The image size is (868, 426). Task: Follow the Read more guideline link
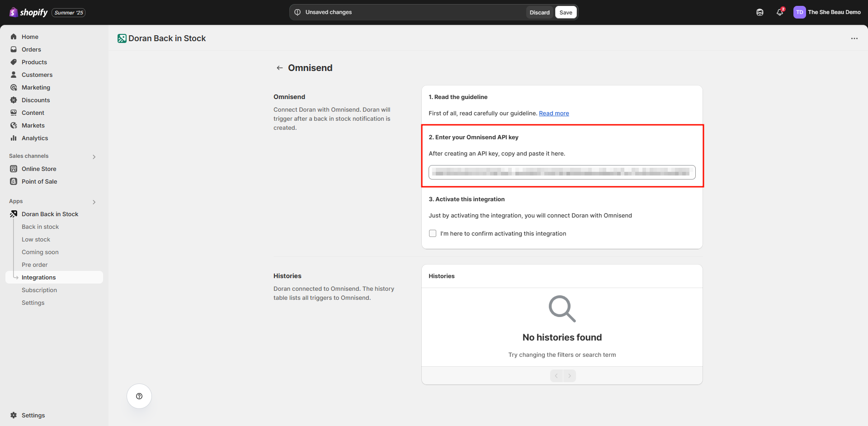pos(554,113)
